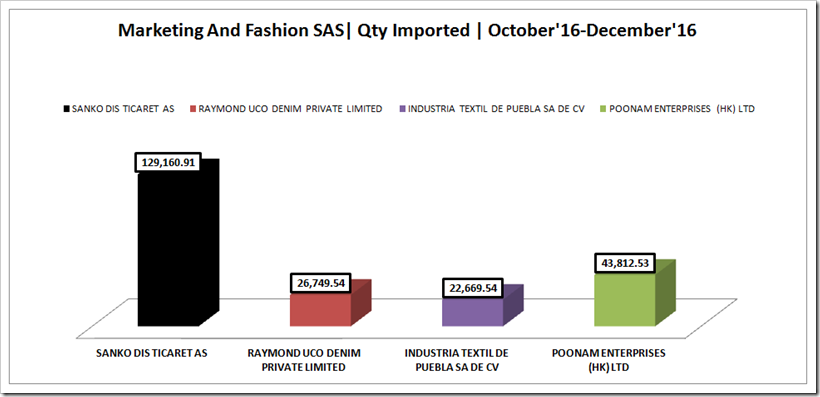Click the 43,812.53 data label

coord(625,263)
